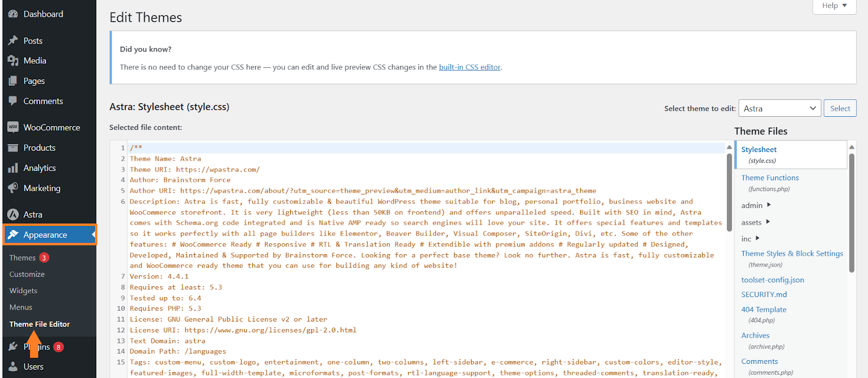
Task: Click the Users person icon
Action: [13, 367]
